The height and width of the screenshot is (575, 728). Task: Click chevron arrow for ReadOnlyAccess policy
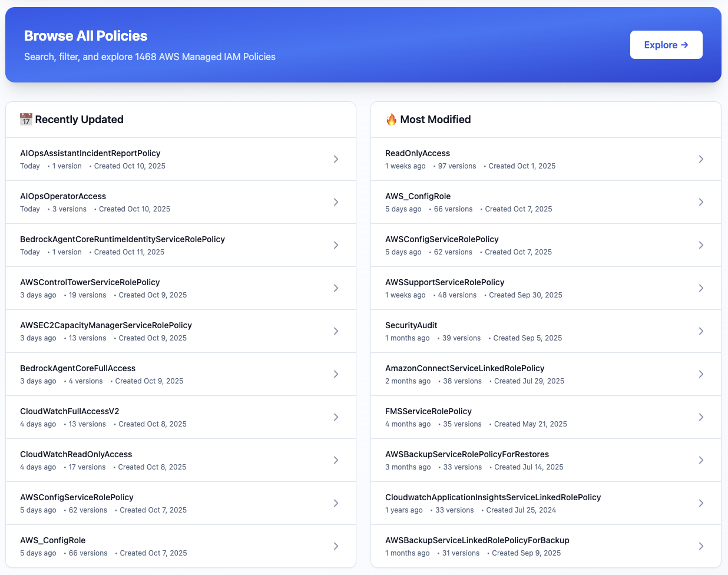pos(701,159)
